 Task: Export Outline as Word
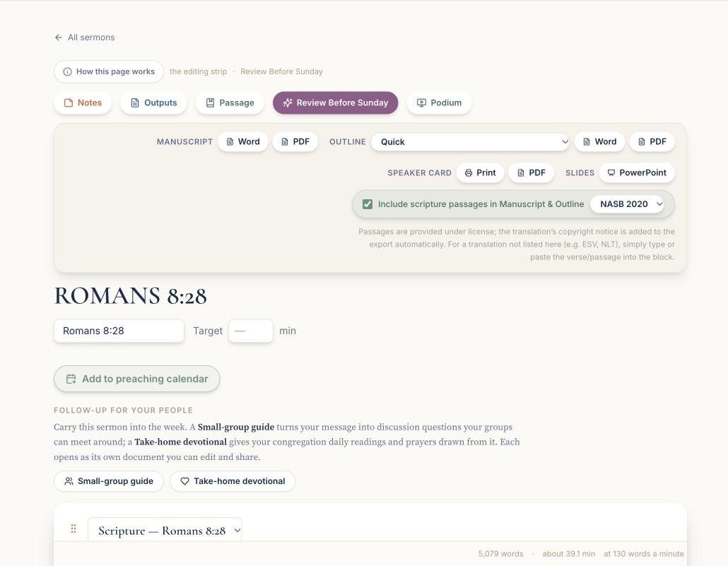[599, 141]
